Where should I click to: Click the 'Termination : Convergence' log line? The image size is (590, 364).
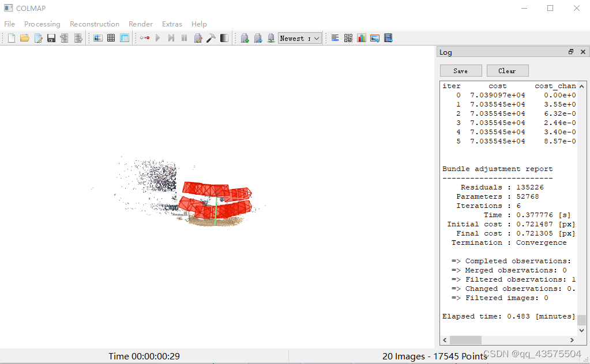509,242
